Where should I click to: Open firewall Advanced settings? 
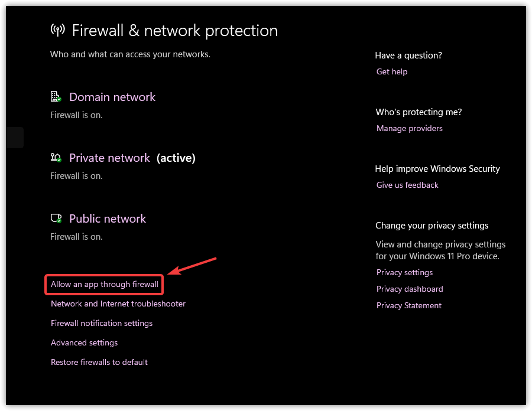click(85, 342)
